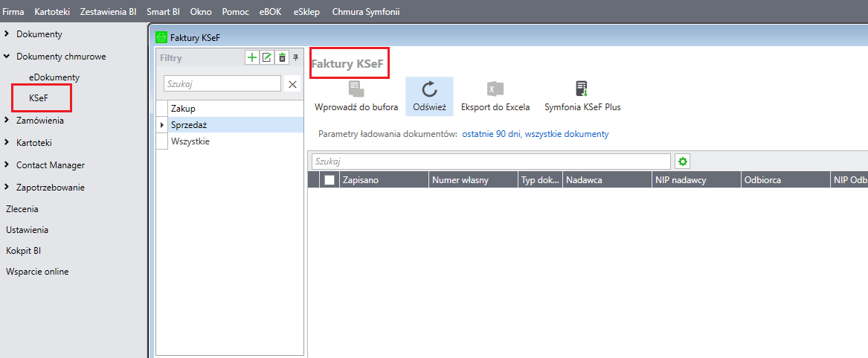This screenshot has width=868, height=358.
Task: Select the Zakup filter
Action: [183, 109]
